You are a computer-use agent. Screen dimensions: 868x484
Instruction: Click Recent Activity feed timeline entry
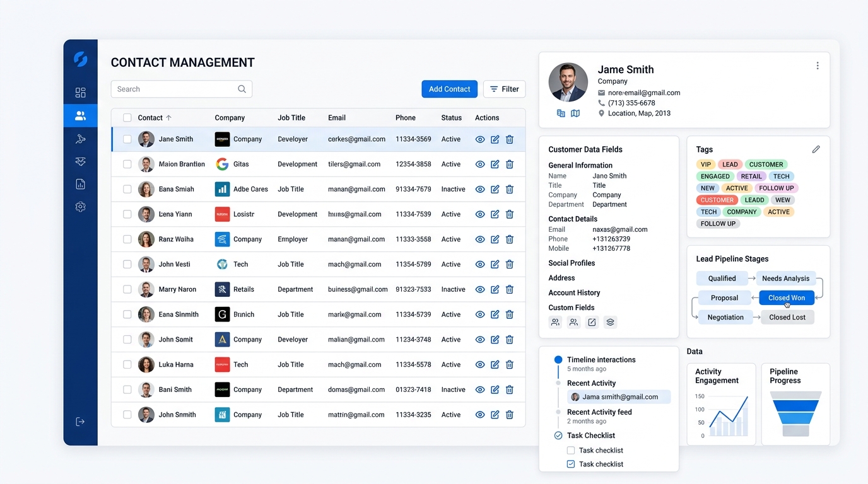pos(599,412)
